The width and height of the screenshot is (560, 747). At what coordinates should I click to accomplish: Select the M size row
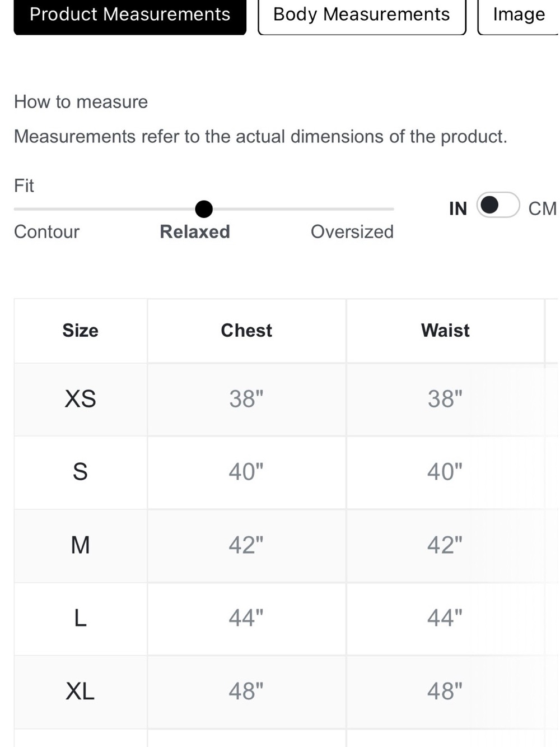pyautogui.click(x=286, y=545)
